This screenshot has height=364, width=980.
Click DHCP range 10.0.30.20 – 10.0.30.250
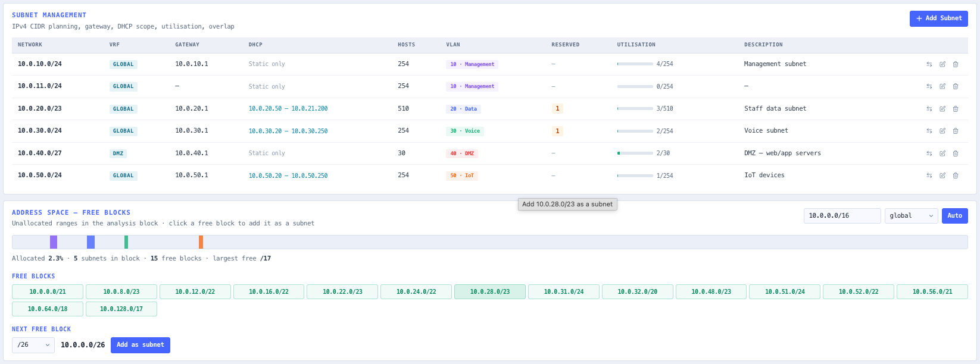288,131
